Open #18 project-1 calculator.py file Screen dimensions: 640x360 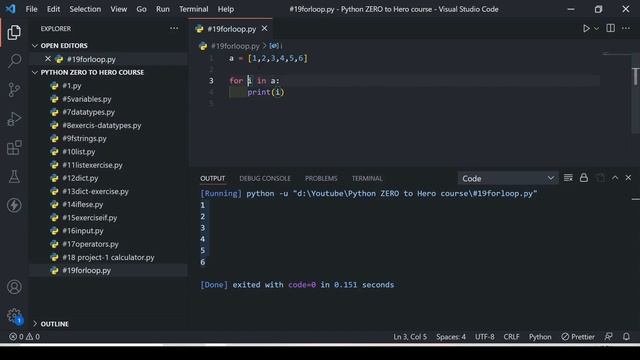click(x=108, y=257)
